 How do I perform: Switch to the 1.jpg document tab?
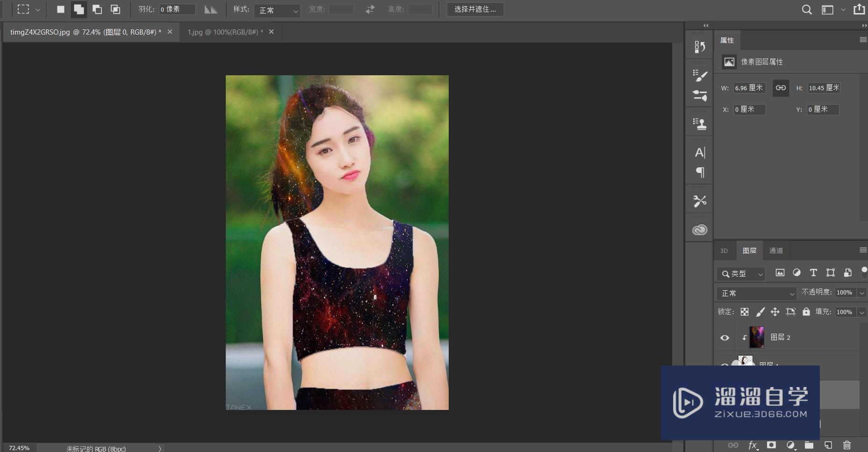click(225, 32)
